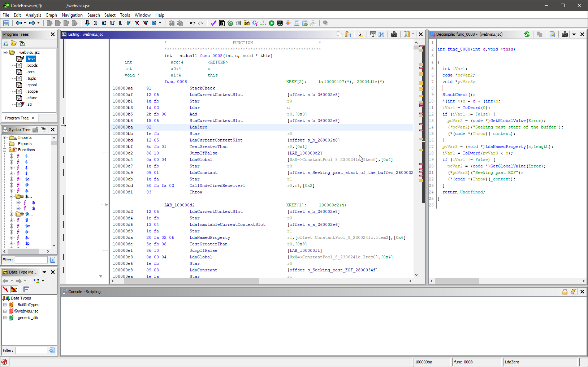Image resolution: width=588 pixels, height=367 pixels.
Task: Select the .text section in Program Trees
Action: tap(31, 59)
